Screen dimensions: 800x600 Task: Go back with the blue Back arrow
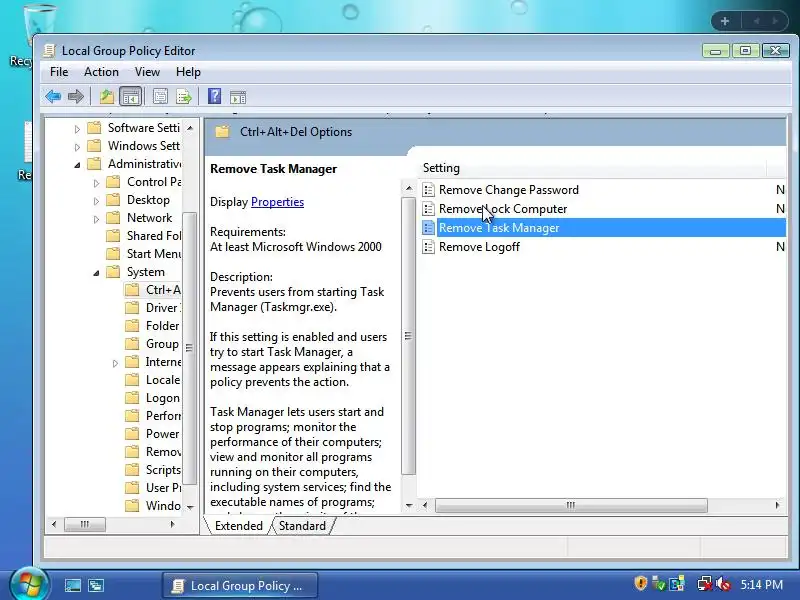click(53, 96)
